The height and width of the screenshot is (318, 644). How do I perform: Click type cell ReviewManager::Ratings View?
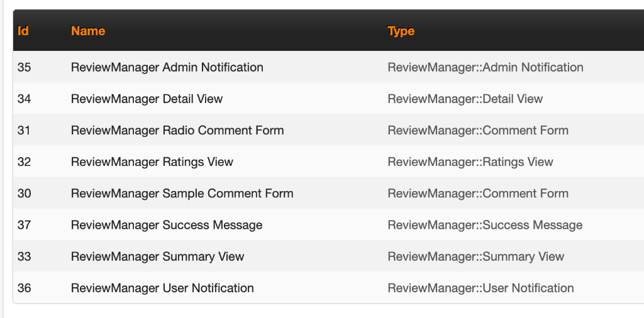[x=470, y=162]
